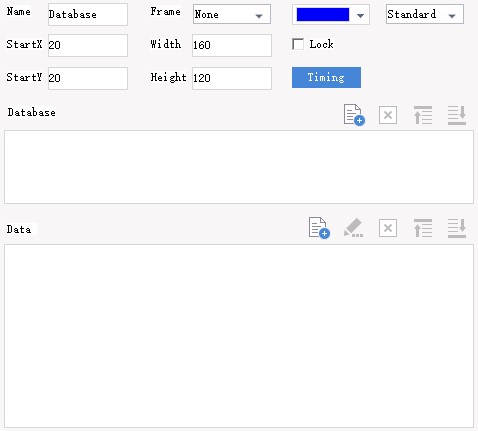Click the edit data pencil icon
This screenshot has height=431, width=478.
[353, 228]
